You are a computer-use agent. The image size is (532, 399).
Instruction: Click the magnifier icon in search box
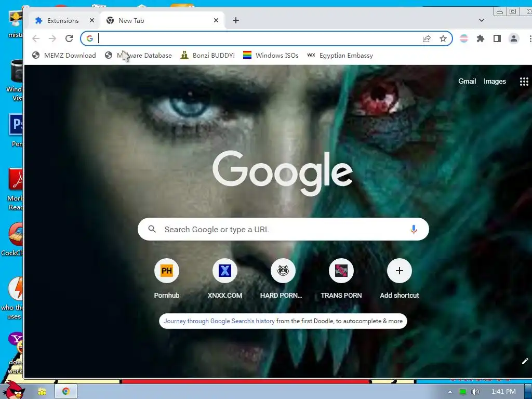(152, 229)
